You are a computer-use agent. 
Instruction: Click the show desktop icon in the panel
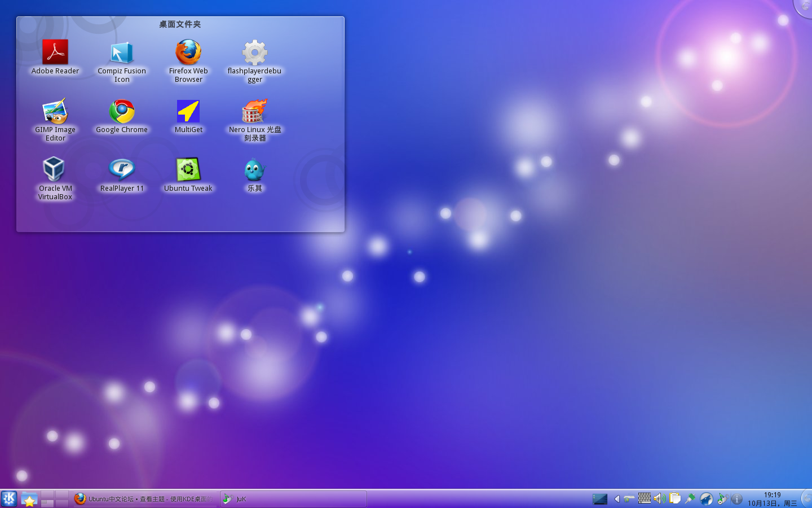click(600, 499)
